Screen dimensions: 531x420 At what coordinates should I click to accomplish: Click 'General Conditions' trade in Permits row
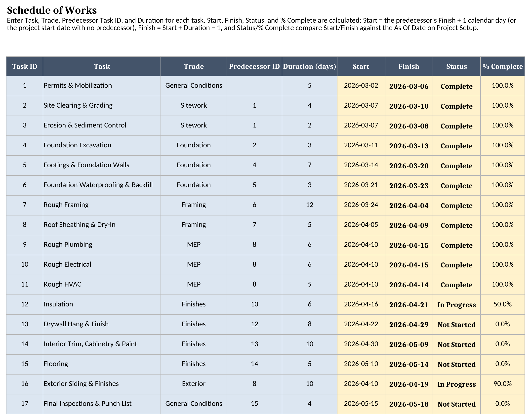(x=194, y=86)
